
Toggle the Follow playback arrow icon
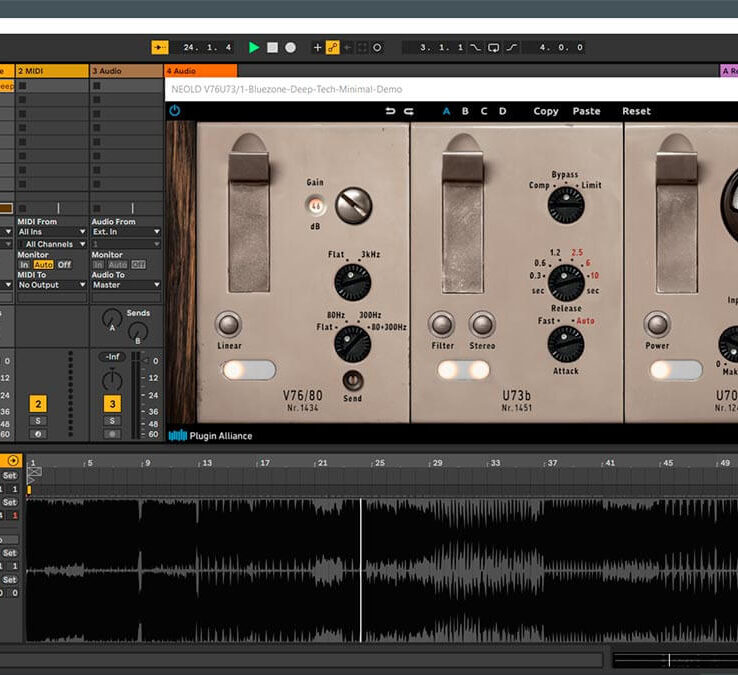(x=160, y=48)
